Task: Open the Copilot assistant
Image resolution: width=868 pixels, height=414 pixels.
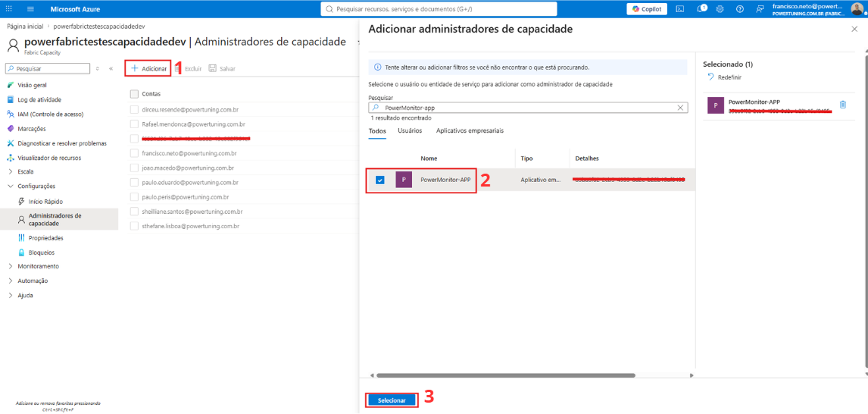Action: pyautogui.click(x=647, y=9)
